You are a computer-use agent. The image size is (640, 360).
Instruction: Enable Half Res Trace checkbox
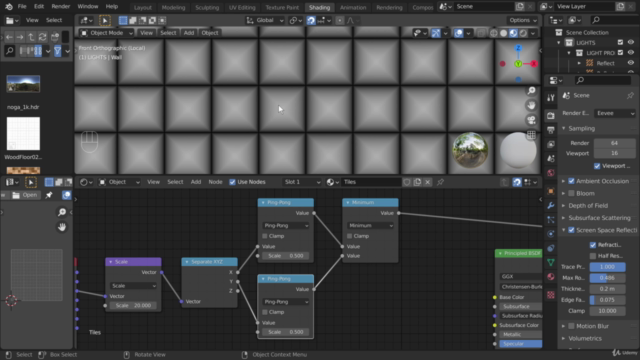pyautogui.click(x=593, y=256)
